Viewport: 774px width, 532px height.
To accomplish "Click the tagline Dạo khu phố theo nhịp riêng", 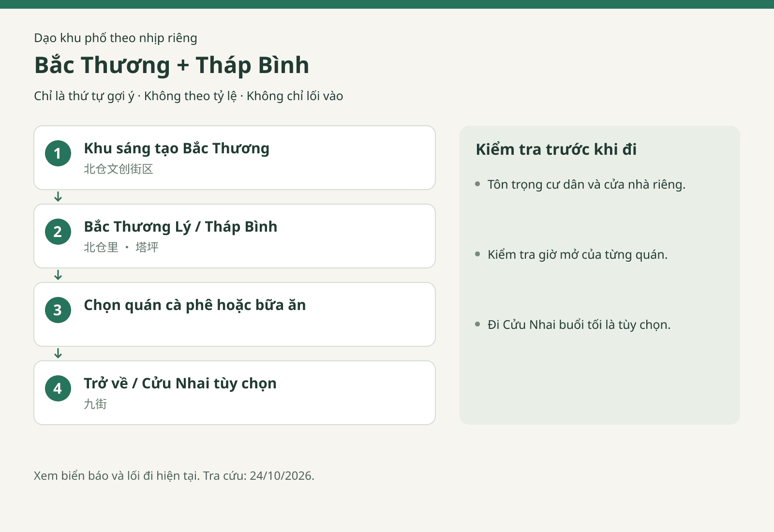I will coord(116,38).
